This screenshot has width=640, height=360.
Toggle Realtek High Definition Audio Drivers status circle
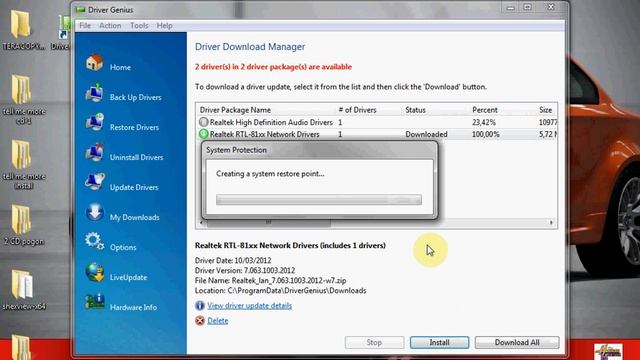pos(203,122)
